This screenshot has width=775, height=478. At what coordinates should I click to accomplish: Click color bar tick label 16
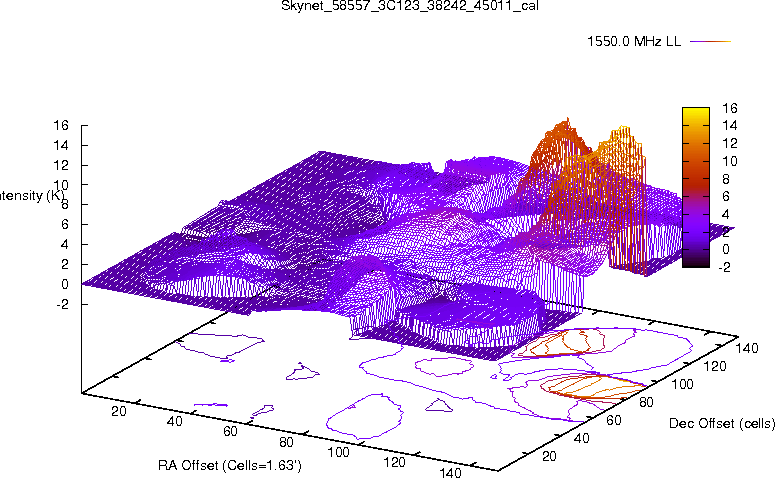pyautogui.click(x=730, y=108)
